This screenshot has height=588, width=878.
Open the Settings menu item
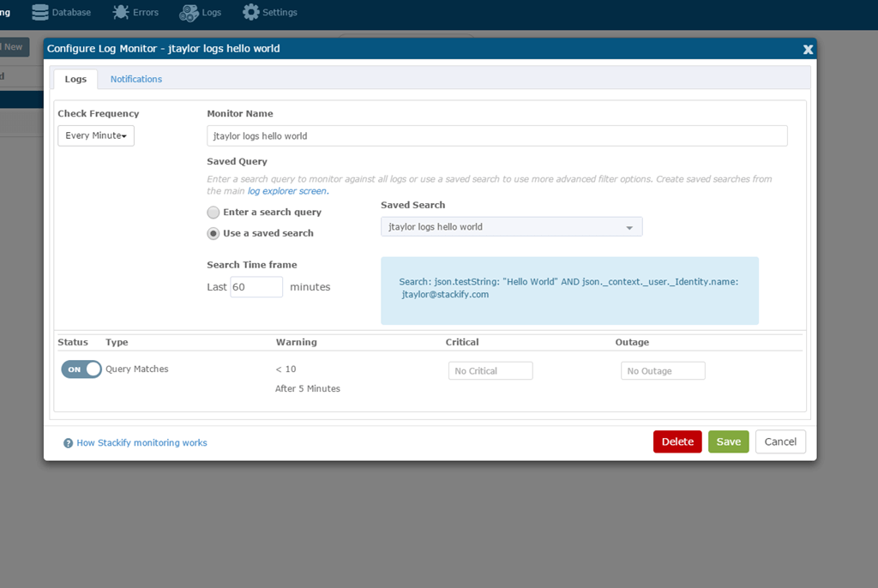point(270,12)
